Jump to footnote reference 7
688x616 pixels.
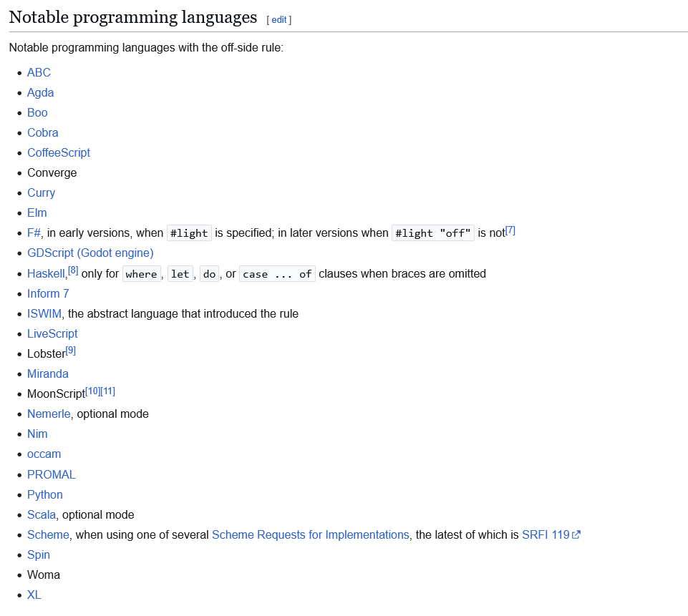pos(510,230)
